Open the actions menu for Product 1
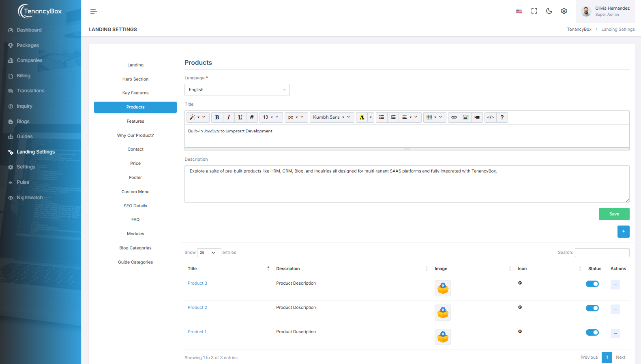This screenshot has width=641, height=364. coord(615,333)
